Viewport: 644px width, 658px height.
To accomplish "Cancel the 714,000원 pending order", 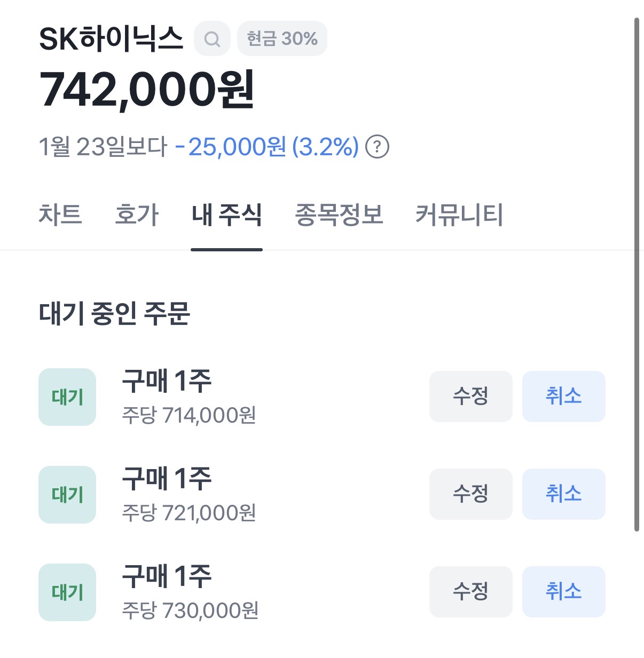I will pyautogui.click(x=563, y=397).
